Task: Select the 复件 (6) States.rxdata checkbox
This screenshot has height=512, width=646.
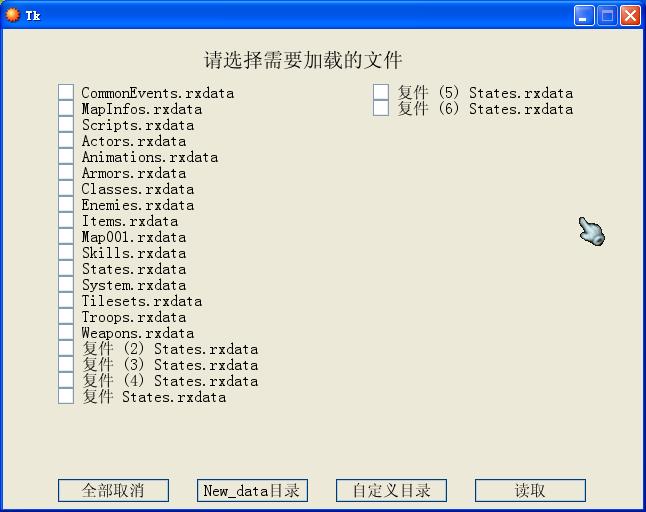Action: click(x=381, y=108)
